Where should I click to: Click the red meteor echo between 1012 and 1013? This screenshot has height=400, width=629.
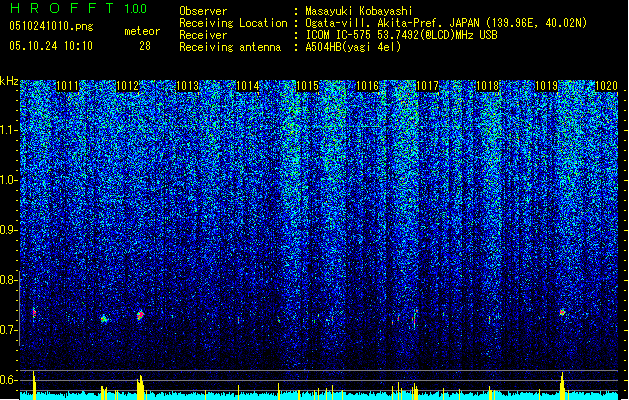coord(140,315)
